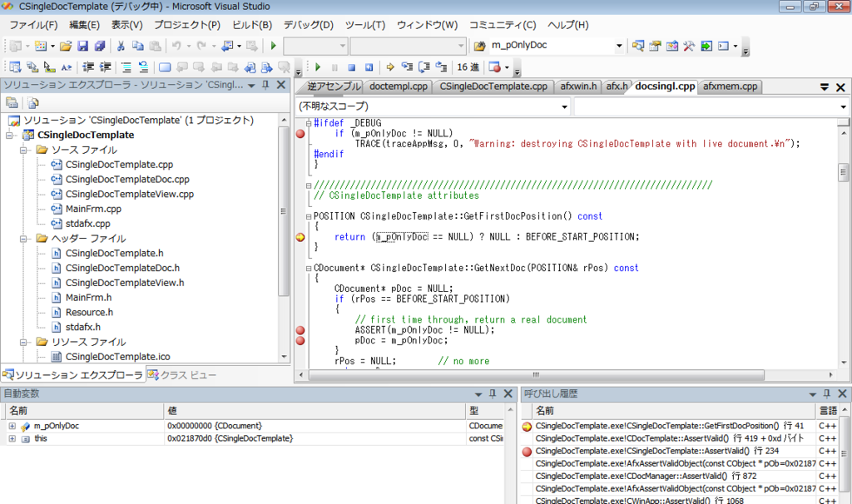Image resolution: width=852 pixels, height=504 pixels.
Task: Click the editor vertical scrollbar thumb
Action: coord(844,172)
